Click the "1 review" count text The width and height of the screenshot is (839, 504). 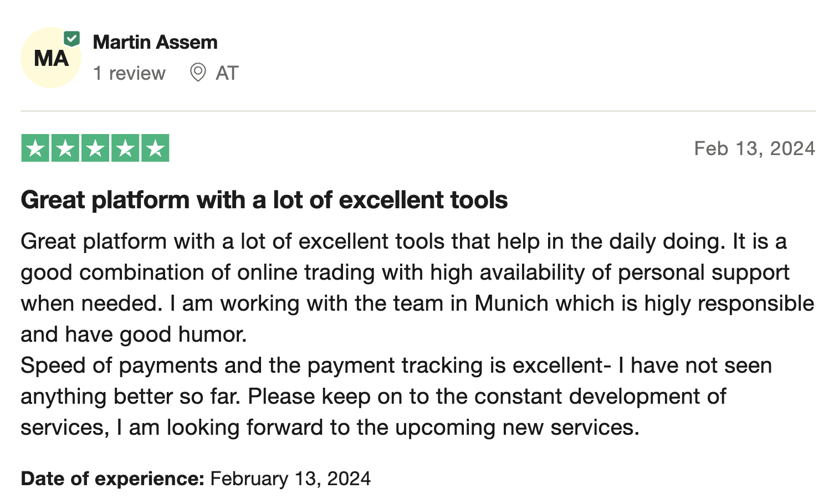(129, 73)
